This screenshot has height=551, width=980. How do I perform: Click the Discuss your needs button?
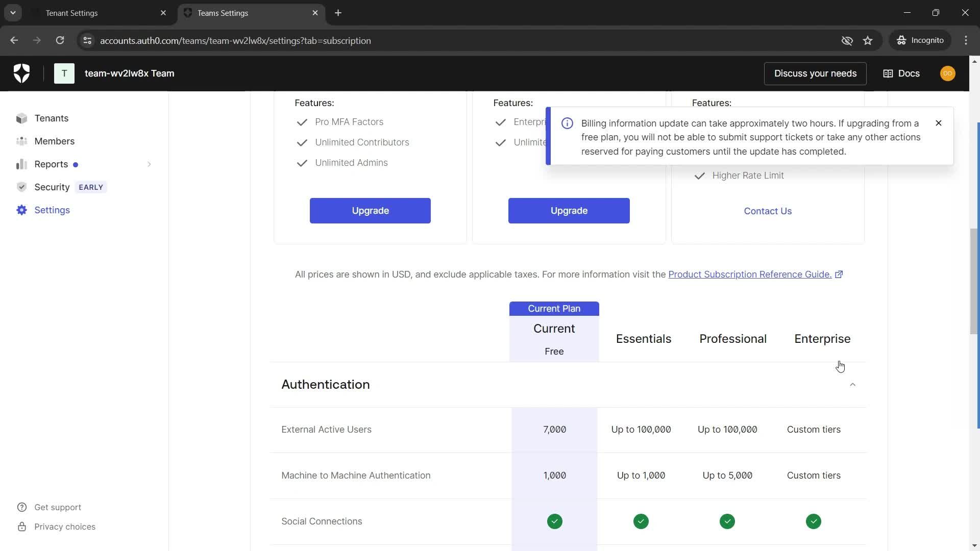(x=815, y=73)
